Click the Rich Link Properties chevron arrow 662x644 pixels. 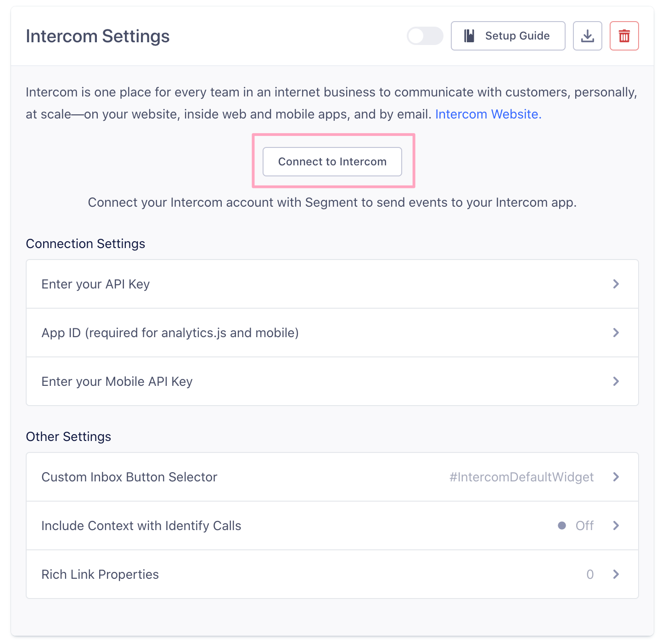point(616,574)
